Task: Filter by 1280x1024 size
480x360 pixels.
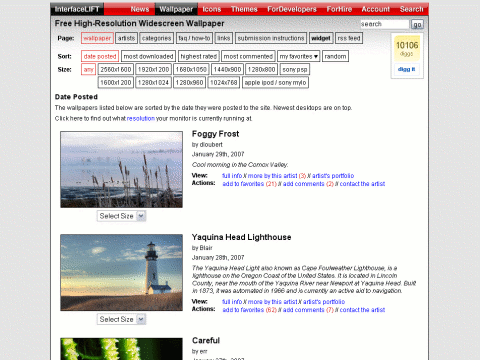Action: click(x=153, y=82)
